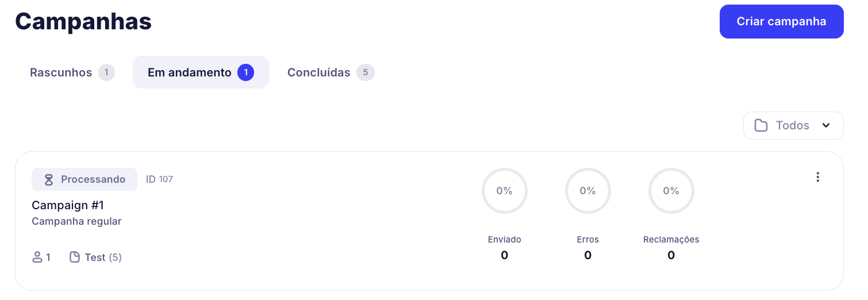
Task: Click the template document icon beside Test
Action: click(x=75, y=257)
